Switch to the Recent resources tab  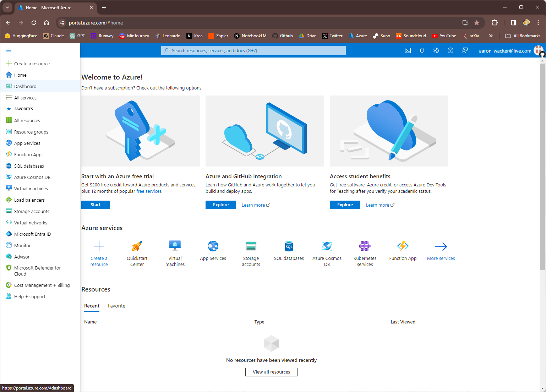(92, 306)
